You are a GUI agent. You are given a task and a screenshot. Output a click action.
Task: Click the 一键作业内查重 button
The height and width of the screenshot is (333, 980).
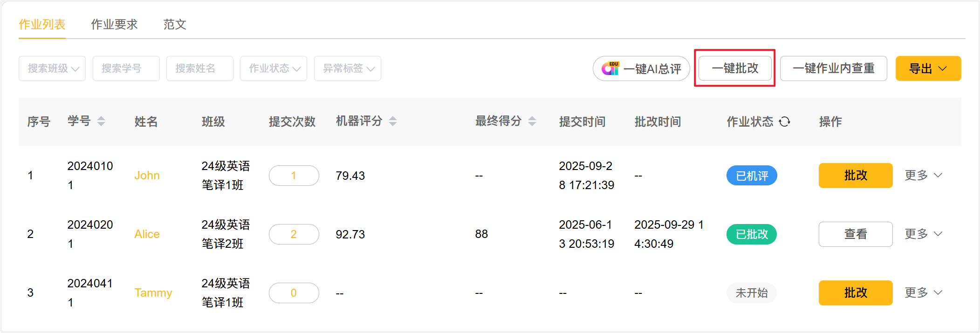coord(833,68)
